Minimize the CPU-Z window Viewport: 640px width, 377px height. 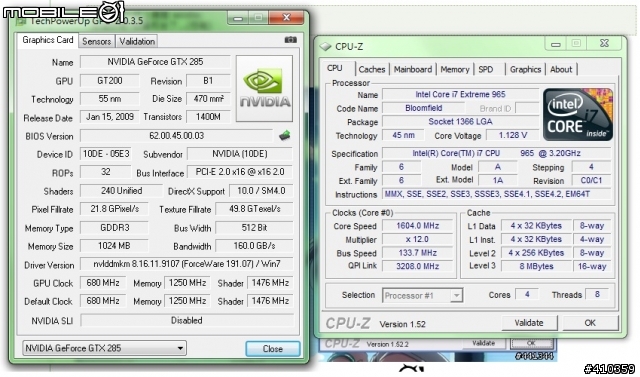[x=556, y=44]
